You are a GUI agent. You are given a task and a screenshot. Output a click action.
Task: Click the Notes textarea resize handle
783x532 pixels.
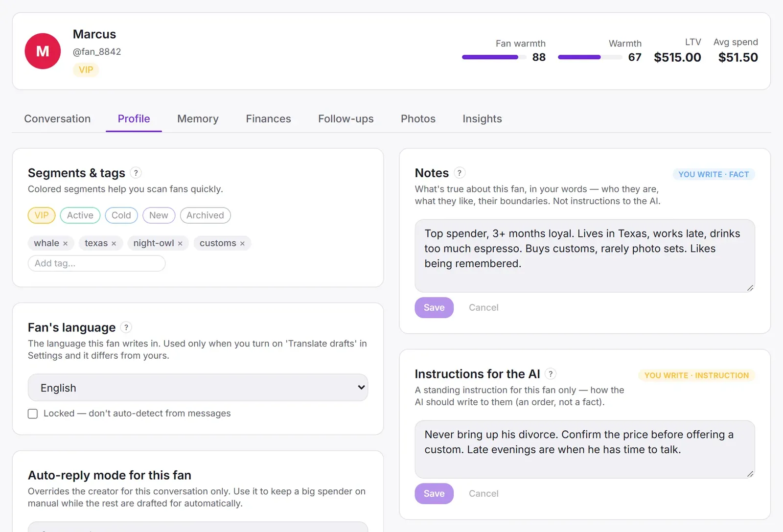click(x=750, y=288)
